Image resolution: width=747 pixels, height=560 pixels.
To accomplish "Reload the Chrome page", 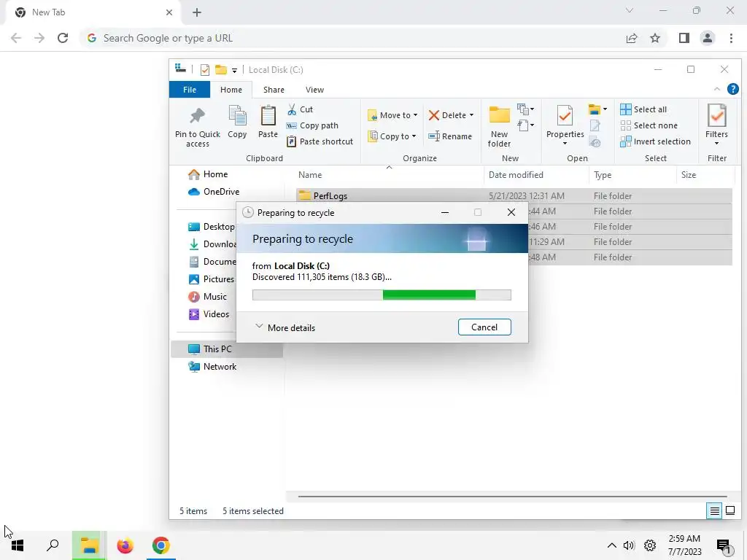I will click(63, 38).
